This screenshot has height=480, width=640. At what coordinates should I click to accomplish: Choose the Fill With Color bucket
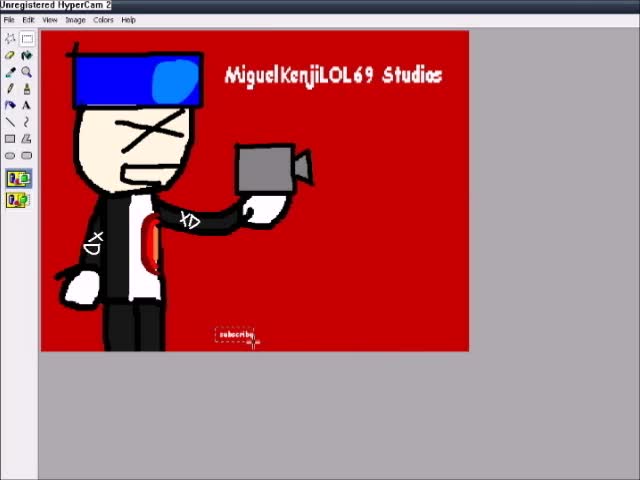(27, 56)
